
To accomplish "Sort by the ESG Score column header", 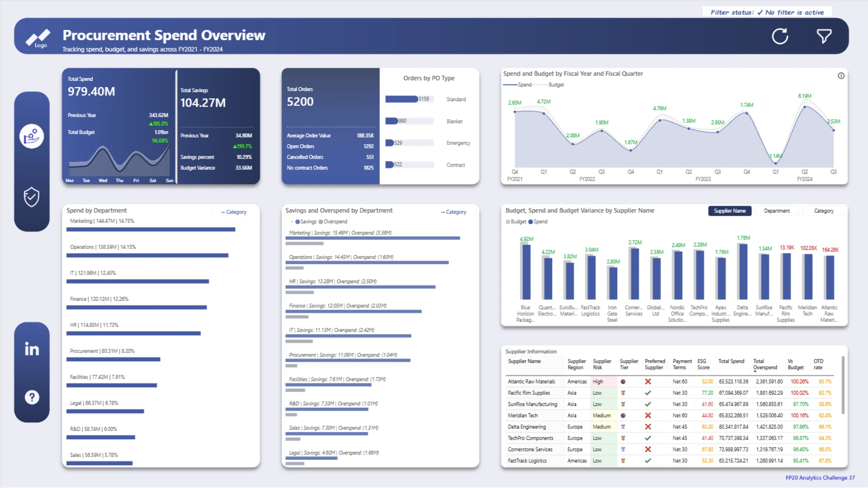I will (703, 364).
